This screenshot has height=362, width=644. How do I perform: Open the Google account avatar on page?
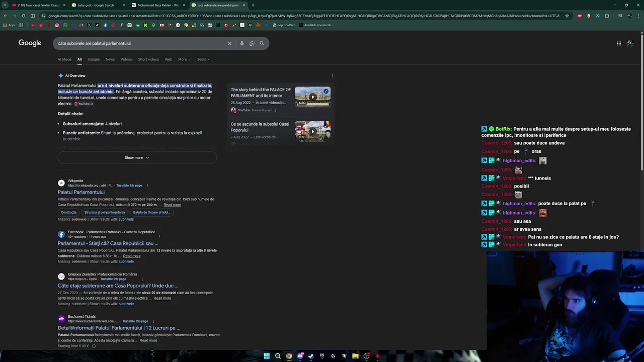[x=630, y=43]
